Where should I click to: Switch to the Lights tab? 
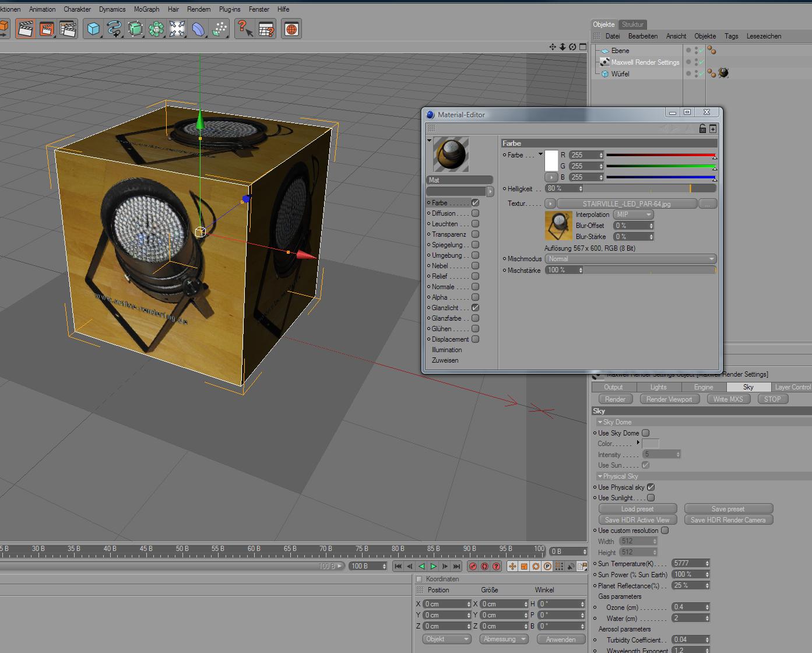tap(658, 387)
